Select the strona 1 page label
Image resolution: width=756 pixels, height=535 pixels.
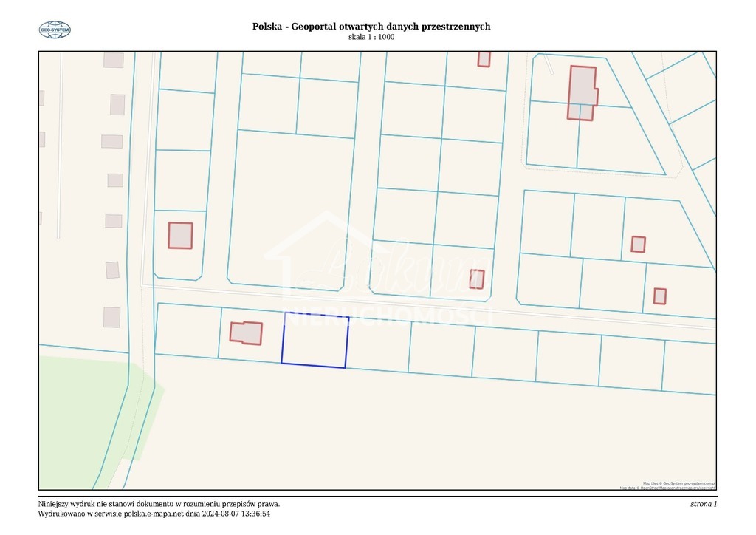[x=705, y=504]
